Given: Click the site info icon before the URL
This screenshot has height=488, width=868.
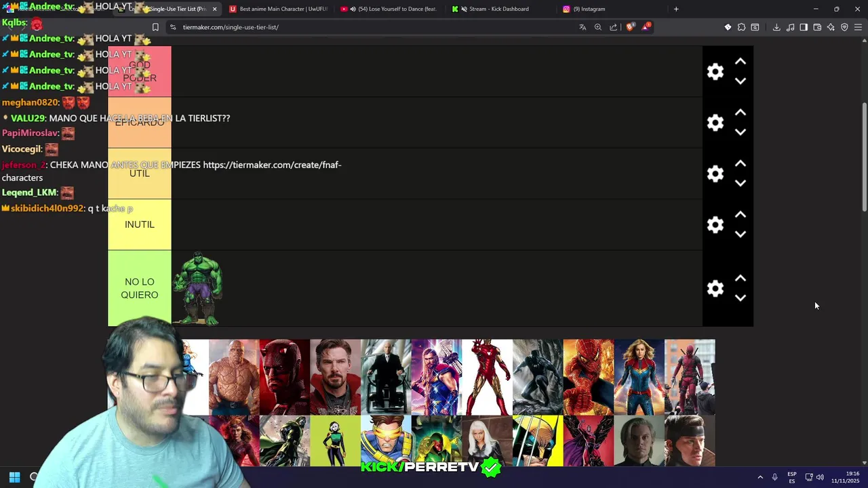Looking at the screenshot, I should (173, 27).
